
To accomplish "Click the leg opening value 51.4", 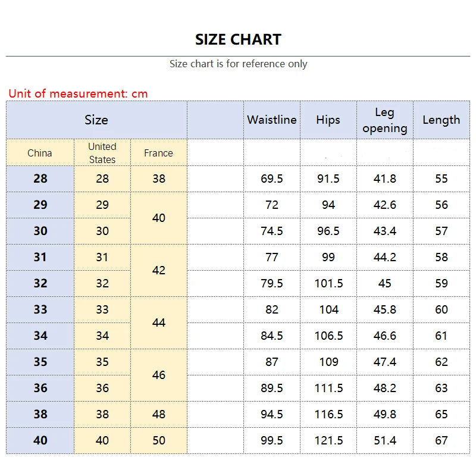I will click(x=385, y=440).
